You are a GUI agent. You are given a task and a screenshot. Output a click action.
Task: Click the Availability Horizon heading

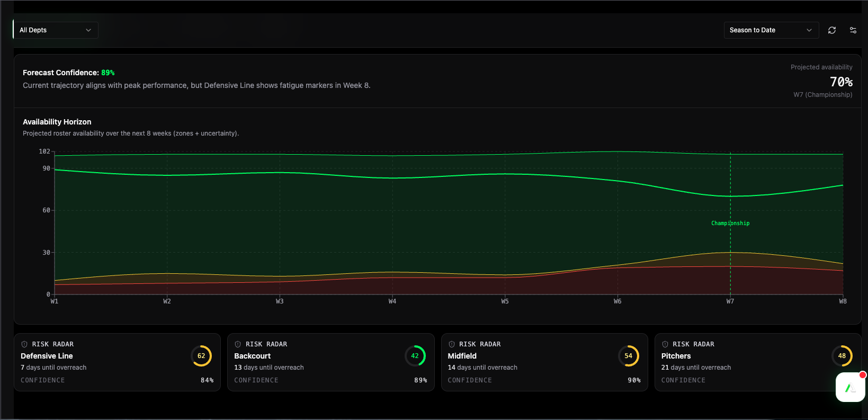click(x=57, y=122)
